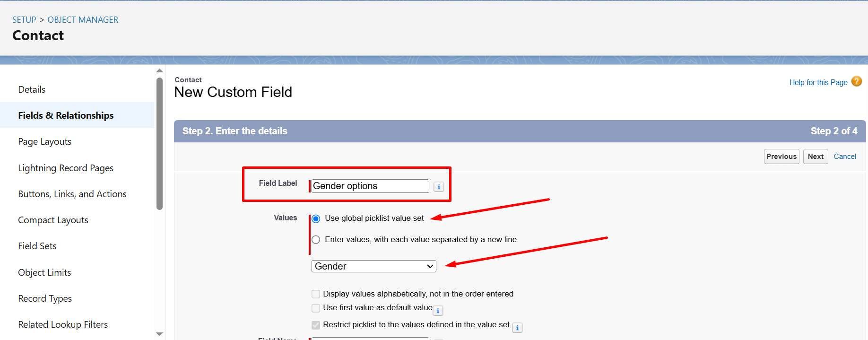
Task: Go to Record Types
Action: tap(45, 298)
